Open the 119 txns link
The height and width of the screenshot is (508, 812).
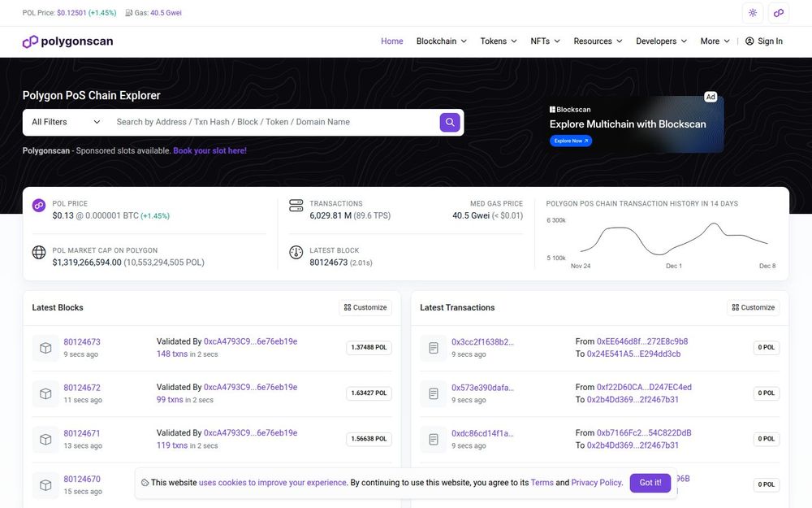coord(172,445)
